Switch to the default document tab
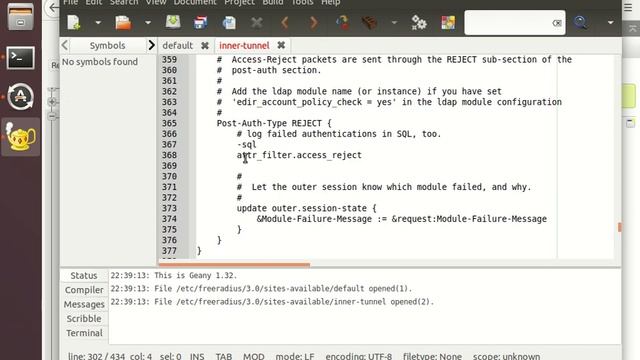This screenshot has height=360, width=640. click(178, 45)
